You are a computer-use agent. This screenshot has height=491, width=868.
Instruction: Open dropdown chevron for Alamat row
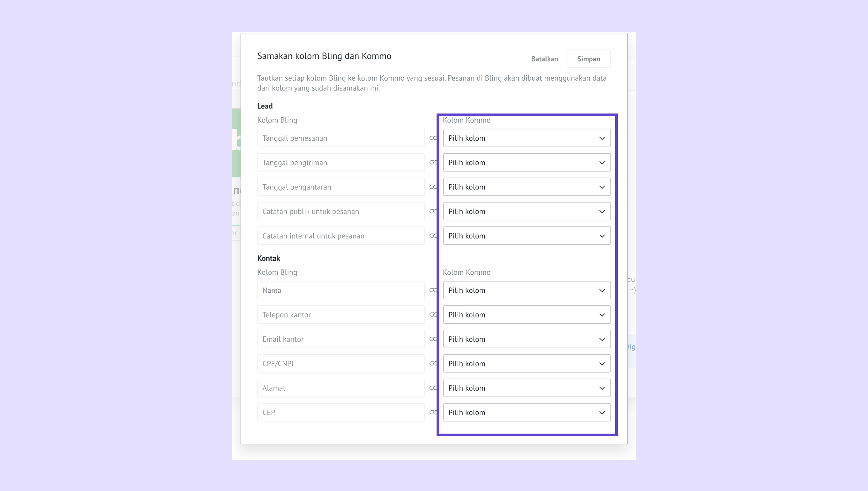[x=602, y=388]
